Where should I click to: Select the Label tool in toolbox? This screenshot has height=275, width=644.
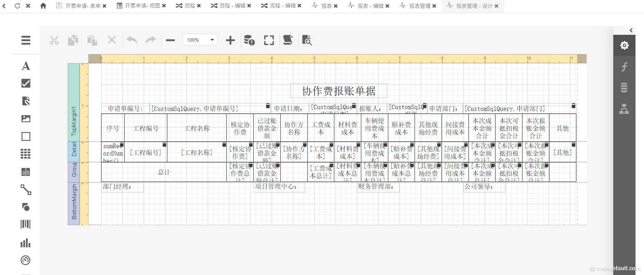coord(26,66)
